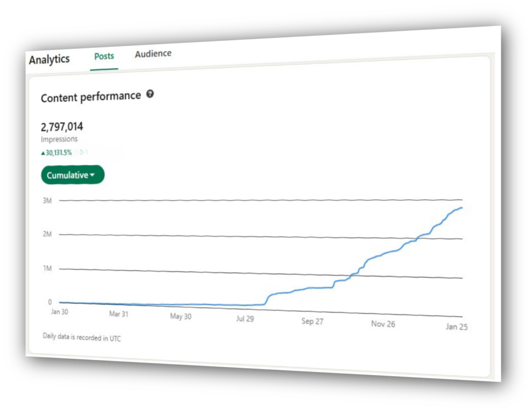Click the 2,797,014 impressions number
Viewport: 532px width, 413px height.
(62, 127)
